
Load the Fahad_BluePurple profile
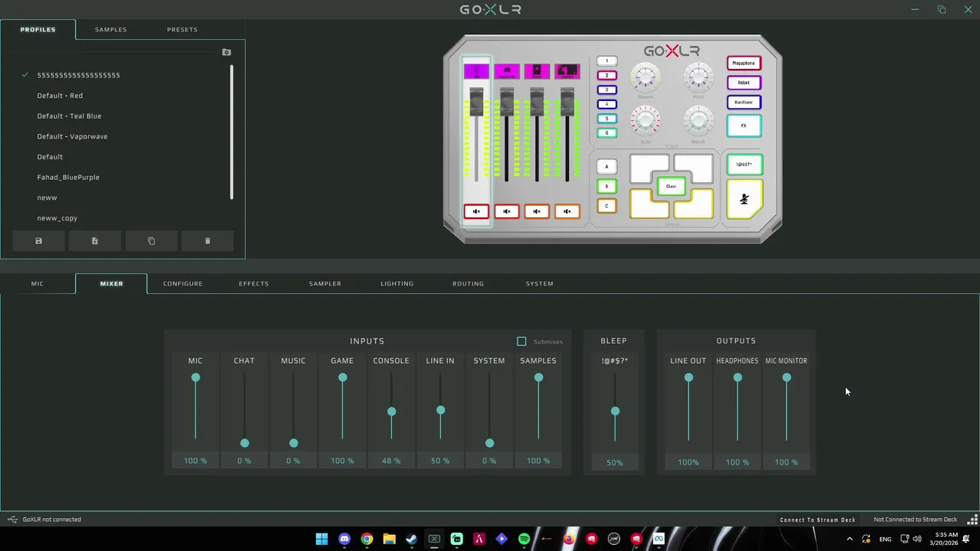tap(68, 178)
